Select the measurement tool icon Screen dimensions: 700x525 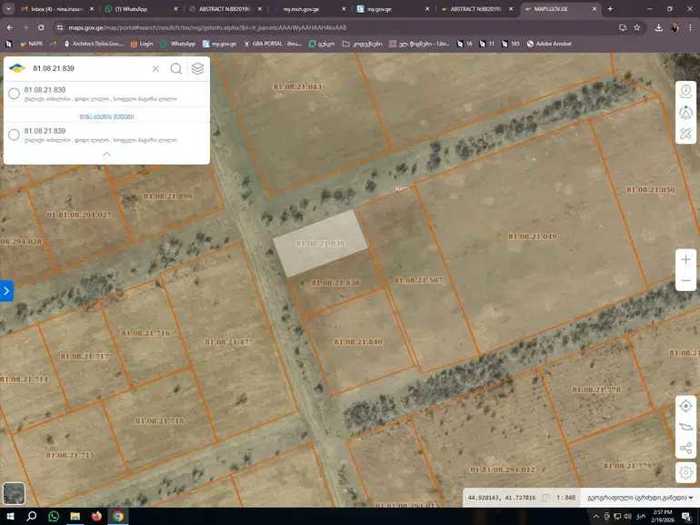686,133
